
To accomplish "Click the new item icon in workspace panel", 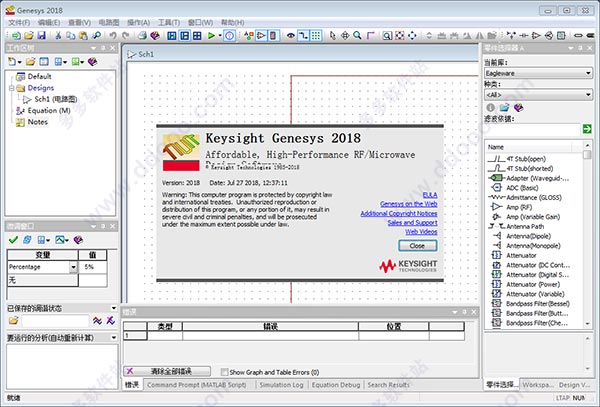I will (x=12, y=61).
